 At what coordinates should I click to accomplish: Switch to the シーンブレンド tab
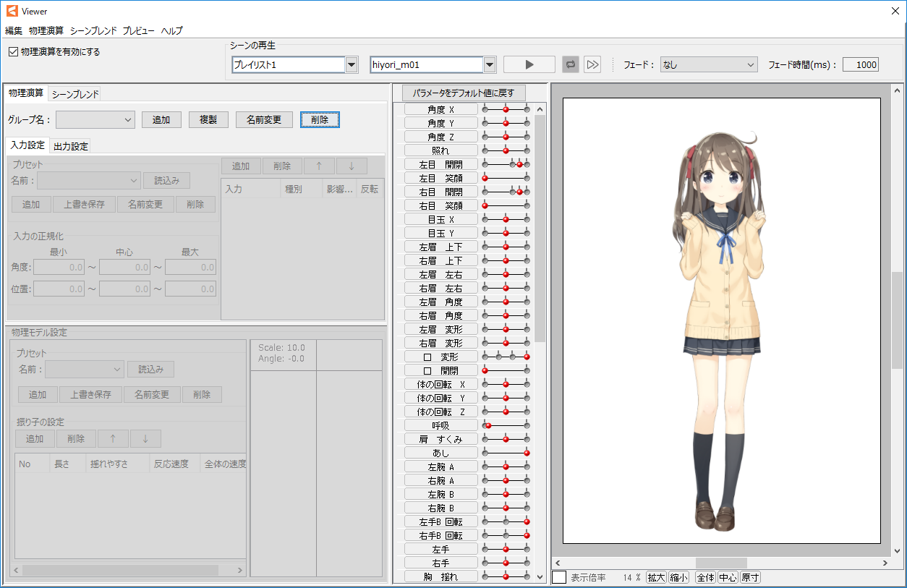(x=75, y=93)
